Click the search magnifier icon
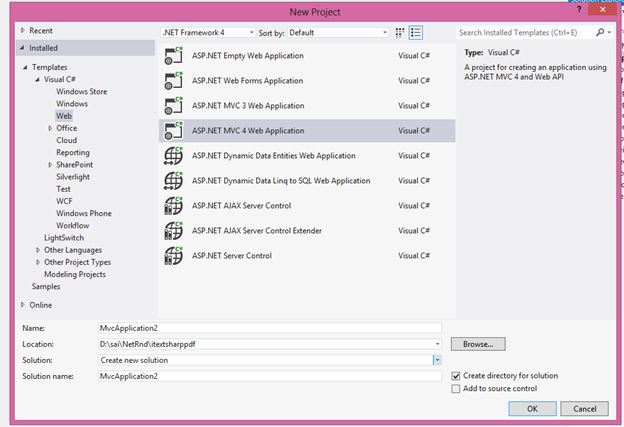Viewport: 624px width, 427px height. point(600,32)
